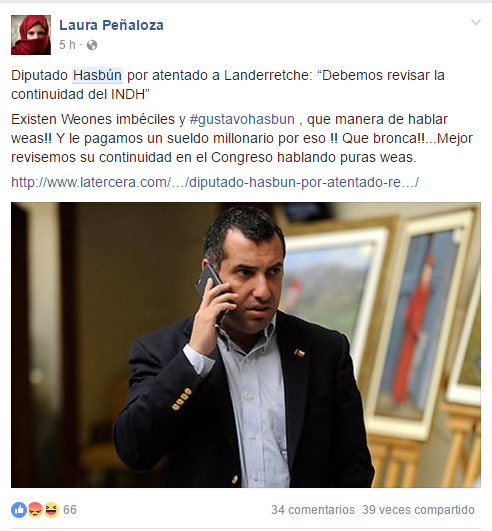The height and width of the screenshot is (531, 492).
Task: Open the post options chevron menu
Action: [476, 23]
